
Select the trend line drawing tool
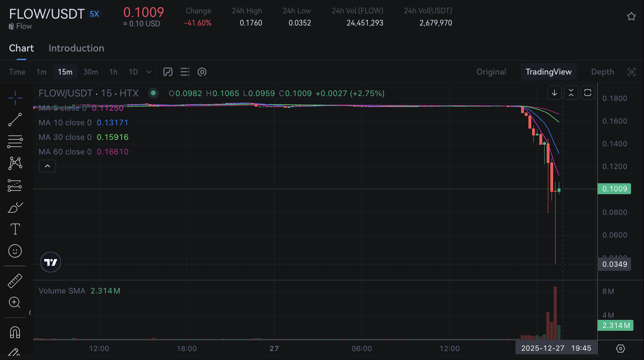[x=15, y=120]
